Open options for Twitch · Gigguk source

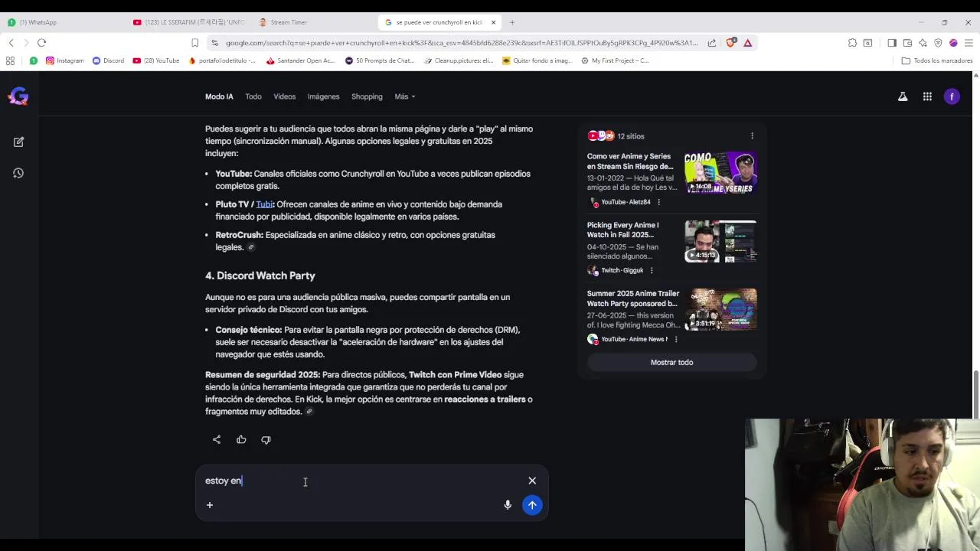click(652, 270)
